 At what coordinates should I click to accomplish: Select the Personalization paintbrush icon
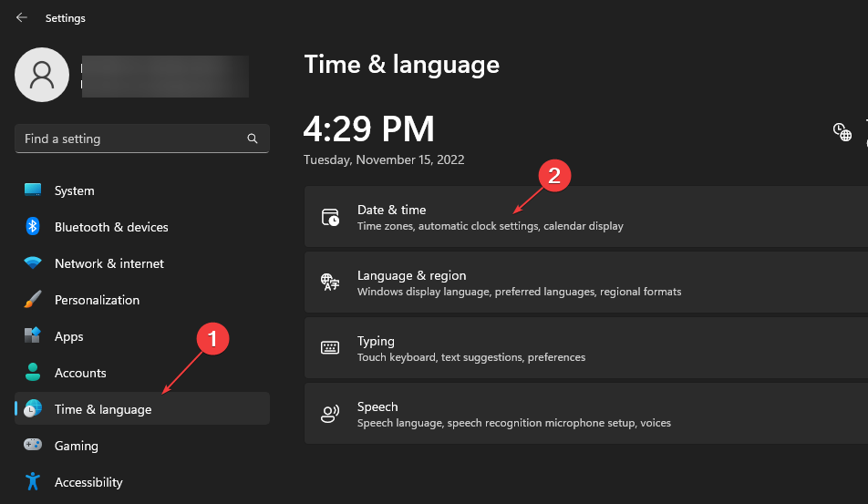(x=33, y=299)
